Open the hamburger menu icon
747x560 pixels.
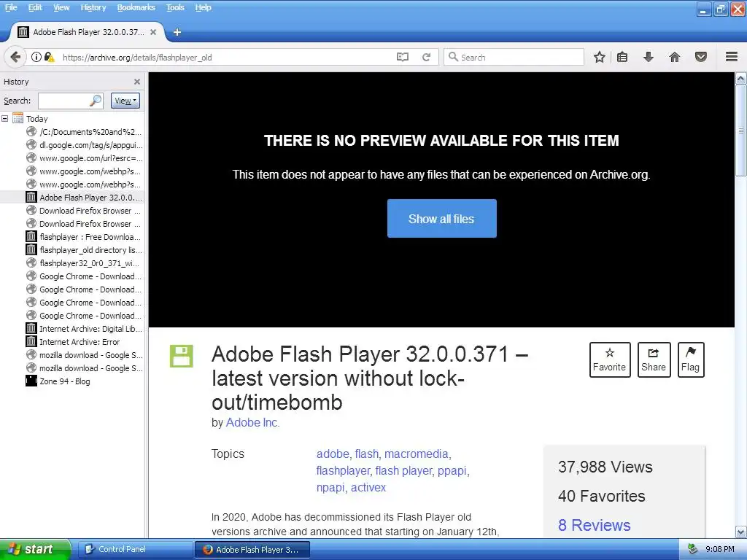[x=732, y=57]
